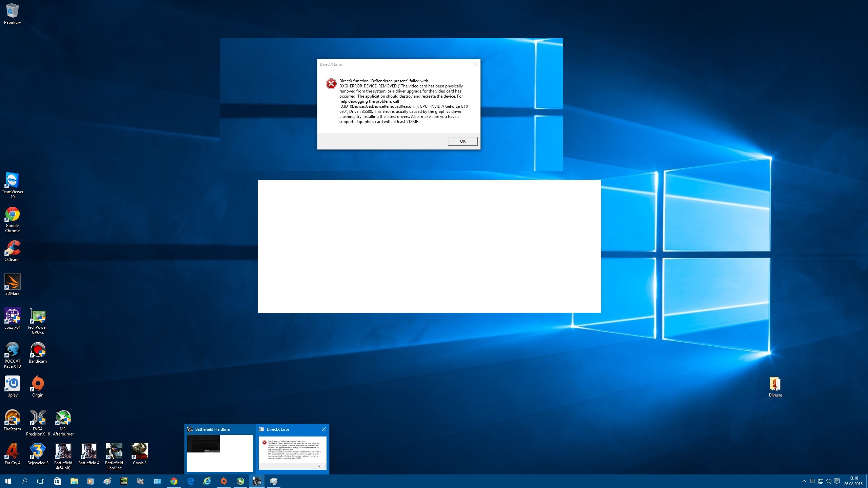The image size is (868, 488).
Task: Select the Origin desktop shortcut
Action: tap(38, 386)
